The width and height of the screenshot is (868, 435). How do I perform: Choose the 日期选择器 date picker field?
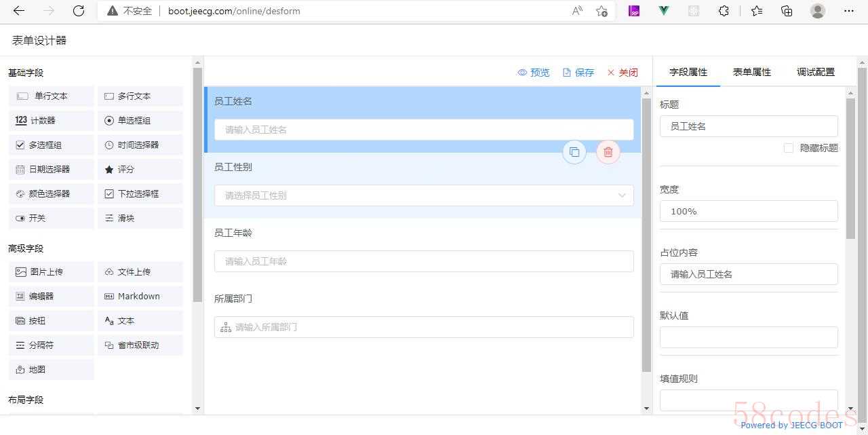[52, 170]
